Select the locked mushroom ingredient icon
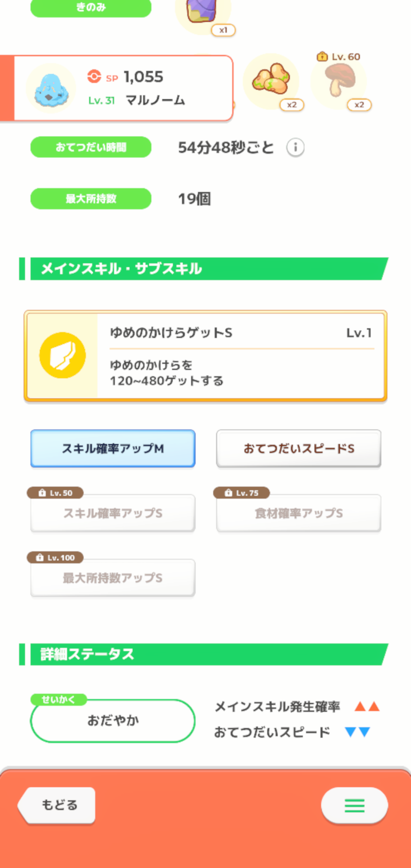 click(x=339, y=81)
